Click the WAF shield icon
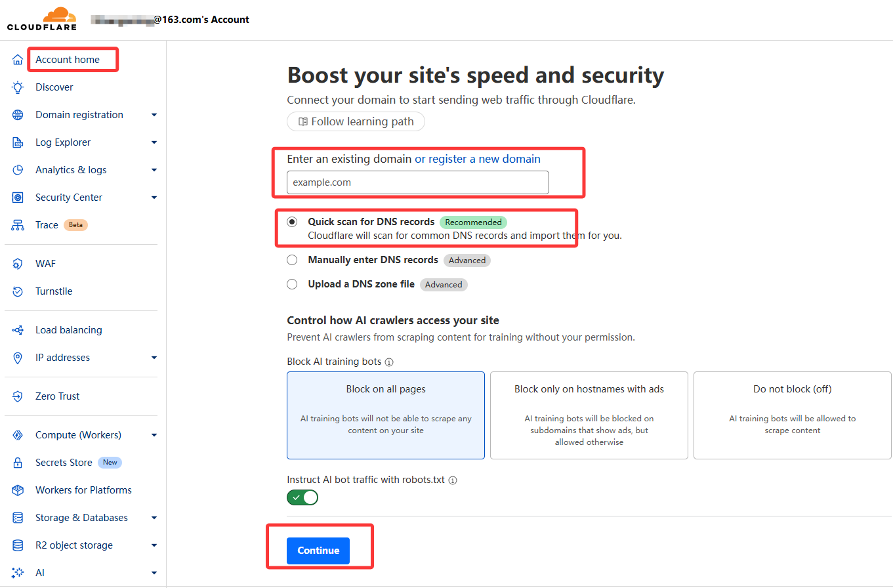 18,264
